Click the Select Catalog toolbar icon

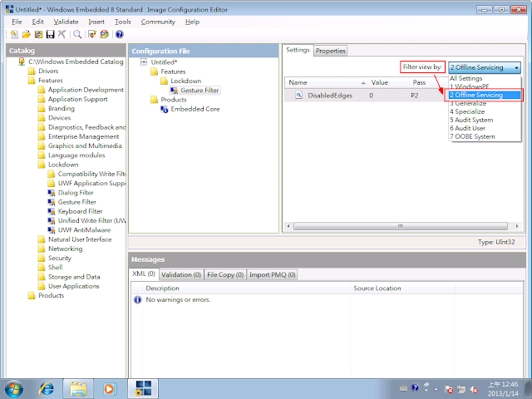tap(38, 34)
